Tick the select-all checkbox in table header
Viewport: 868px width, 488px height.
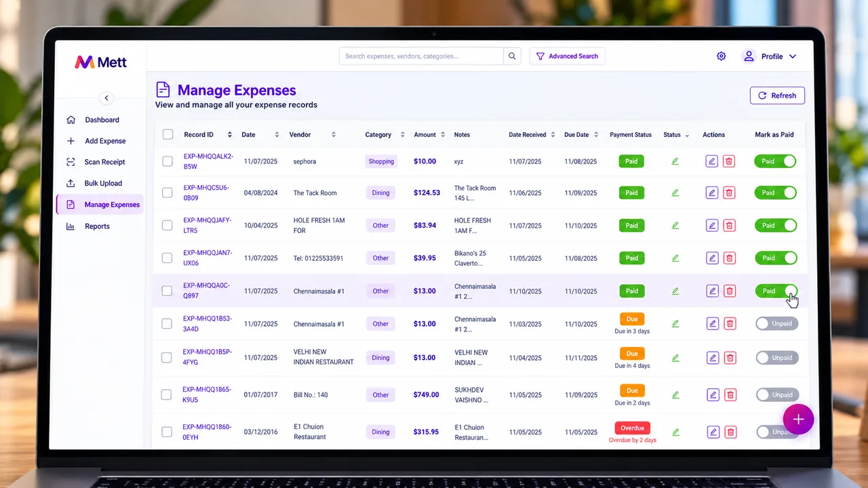click(167, 134)
